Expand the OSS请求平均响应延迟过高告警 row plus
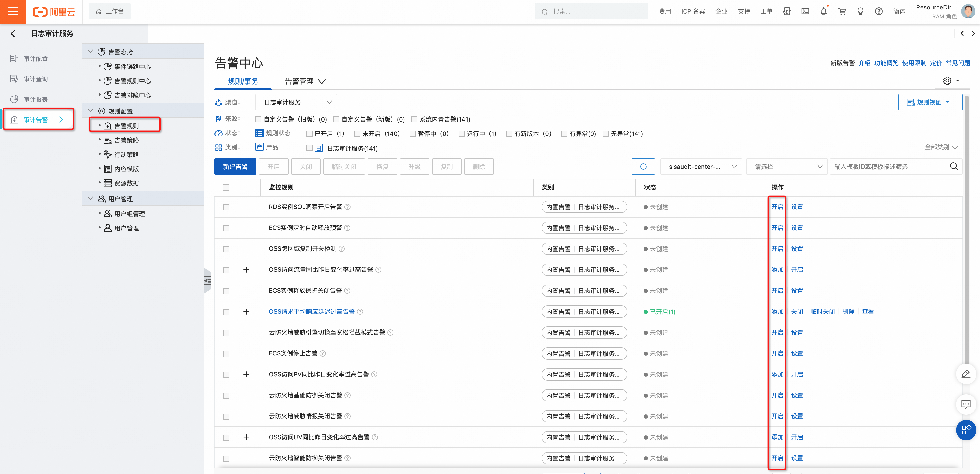Screen dimensions: 980x474 246,312
